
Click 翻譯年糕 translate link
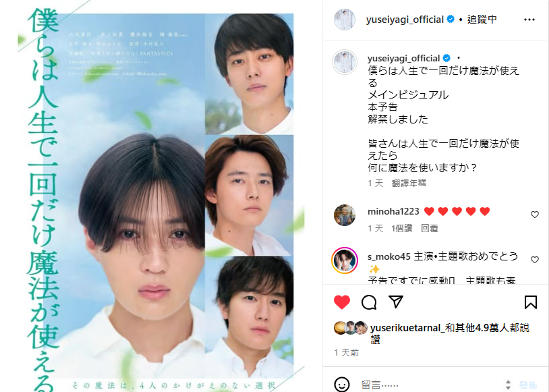pos(409,183)
